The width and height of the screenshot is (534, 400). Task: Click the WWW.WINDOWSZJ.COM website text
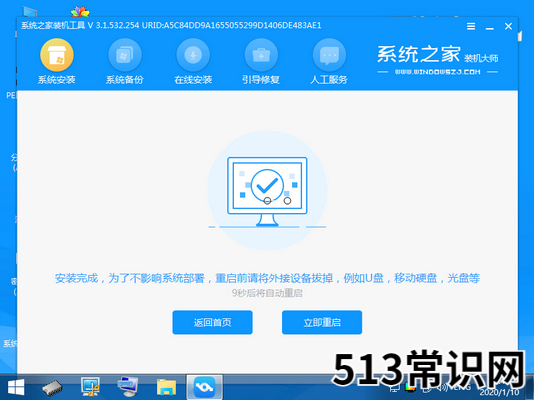(437, 72)
